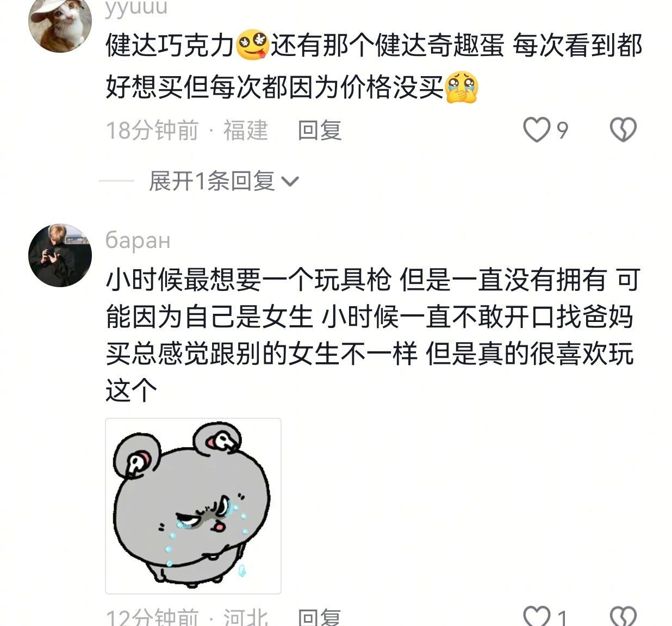Open баран's avatar profile picture
The width and height of the screenshot is (672, 626).
point(60,255)
